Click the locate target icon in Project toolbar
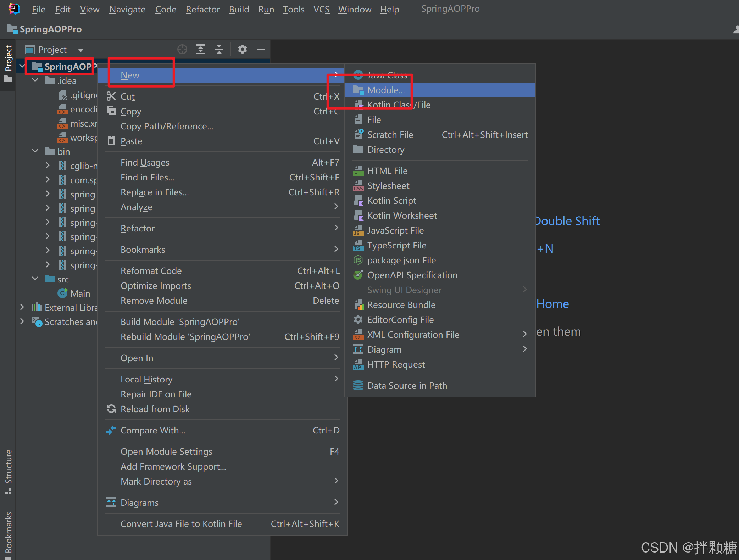 182,49
